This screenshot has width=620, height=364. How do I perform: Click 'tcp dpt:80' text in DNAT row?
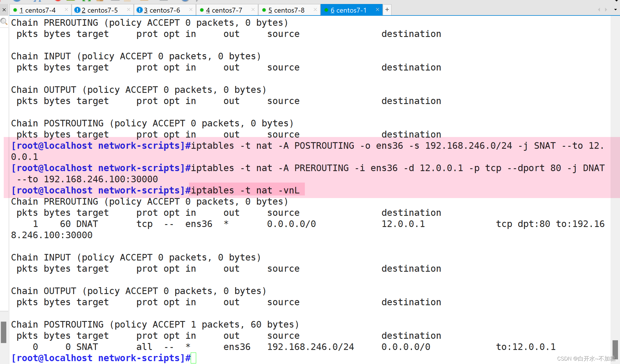click(523, 224)
